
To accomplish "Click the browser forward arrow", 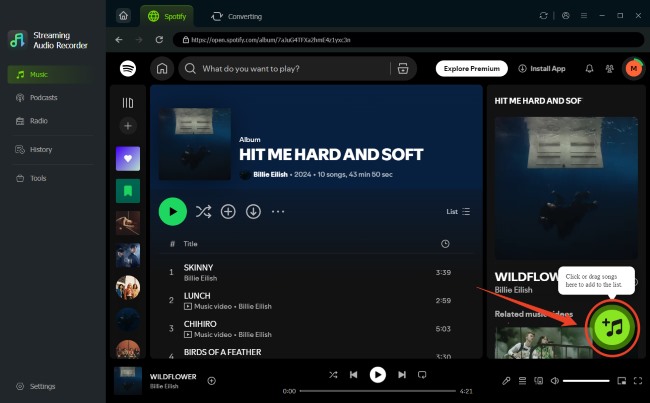I will point(139,40).
